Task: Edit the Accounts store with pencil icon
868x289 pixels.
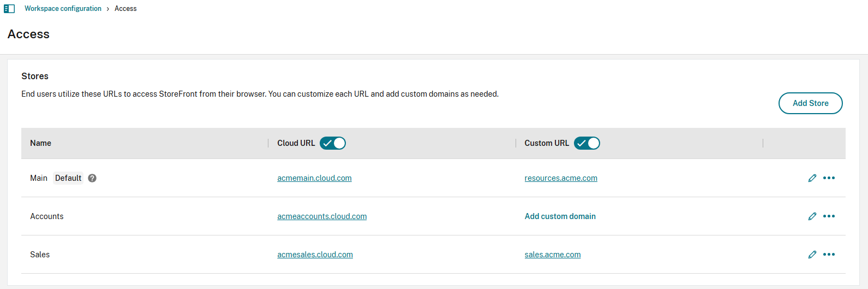Action: coord(812,216)
